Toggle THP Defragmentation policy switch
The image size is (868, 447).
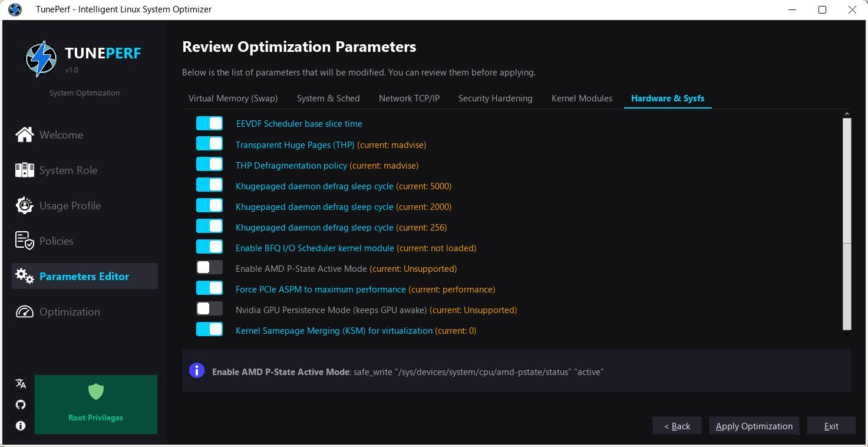click(209, 165)
